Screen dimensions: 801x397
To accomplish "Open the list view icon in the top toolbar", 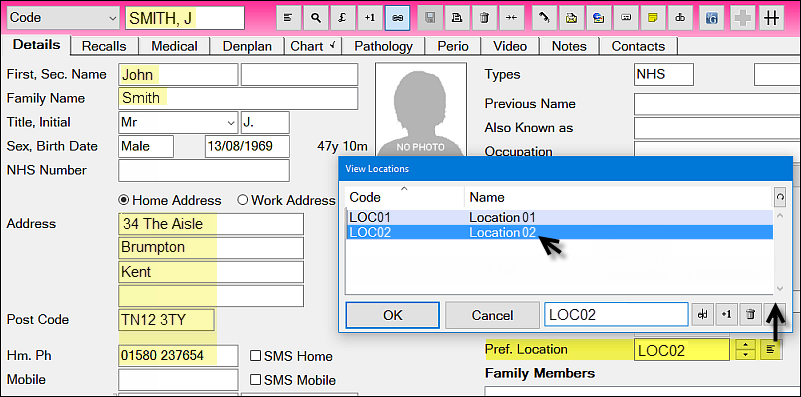I will click(x=289, y=18).
